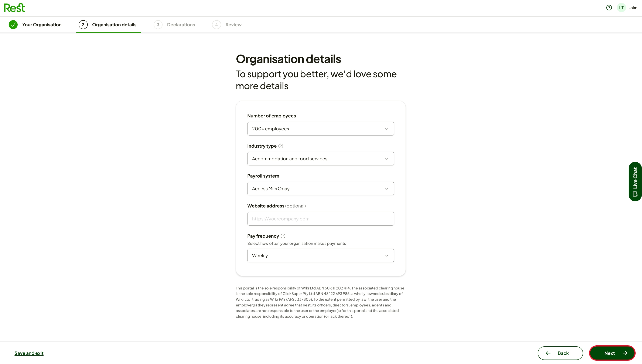Go to Your Organisation step

point(42,25)
